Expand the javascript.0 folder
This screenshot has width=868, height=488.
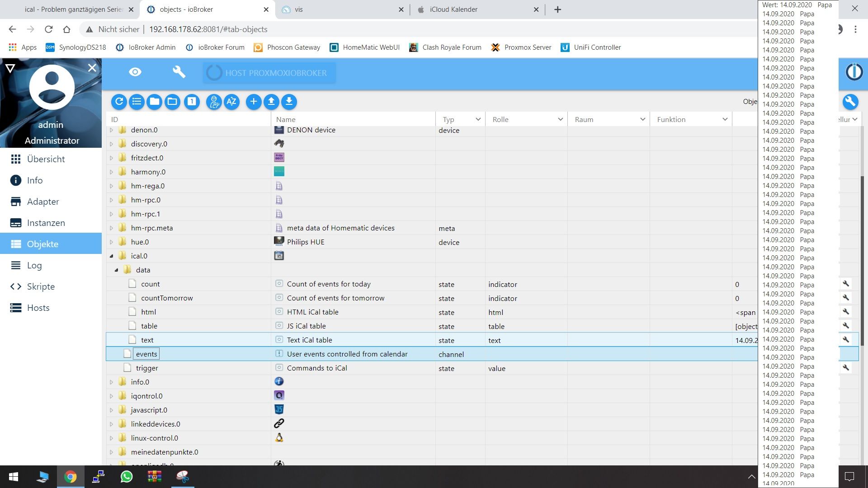point(112,410)
